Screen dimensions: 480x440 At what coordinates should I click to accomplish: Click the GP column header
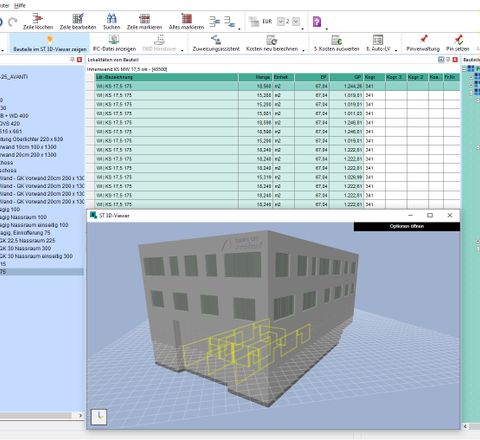point(347,77)
